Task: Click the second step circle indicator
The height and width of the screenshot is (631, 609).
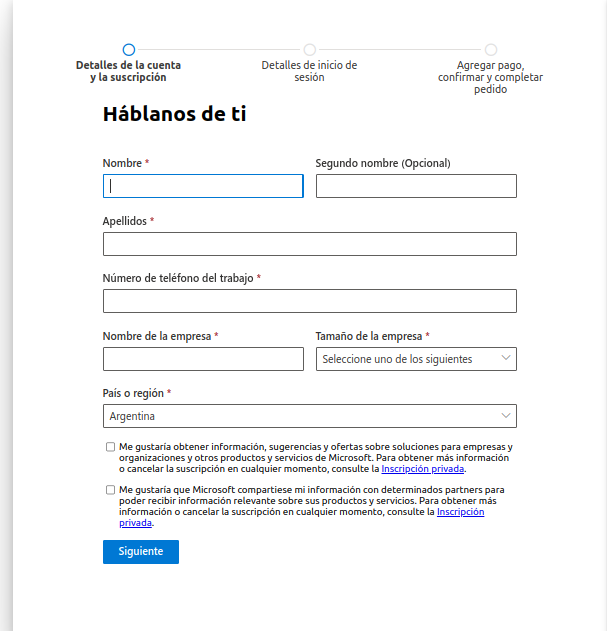Action: (310, 50)
